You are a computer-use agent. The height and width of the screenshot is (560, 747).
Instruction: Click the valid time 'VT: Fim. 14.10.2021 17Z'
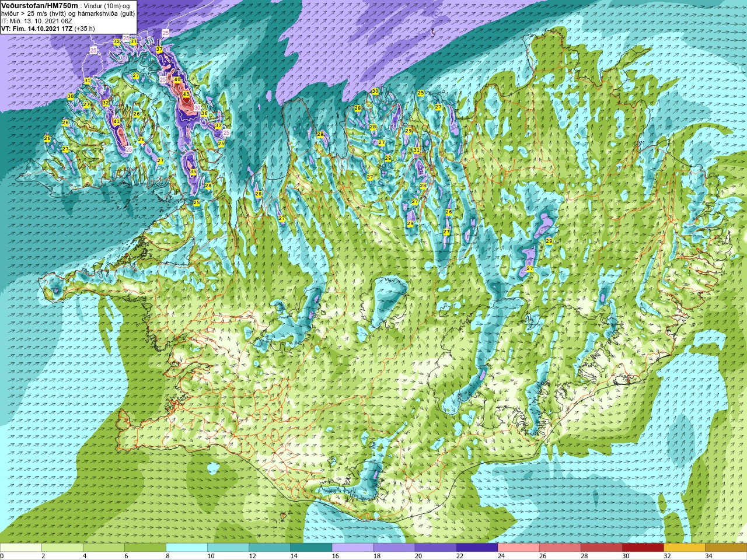click(x=37, y=28)
